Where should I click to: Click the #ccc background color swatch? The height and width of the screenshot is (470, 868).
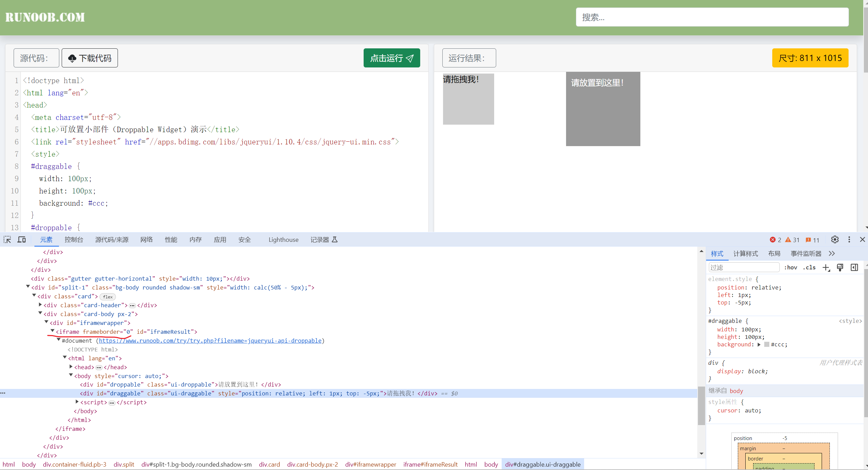(x=767, y=345)
